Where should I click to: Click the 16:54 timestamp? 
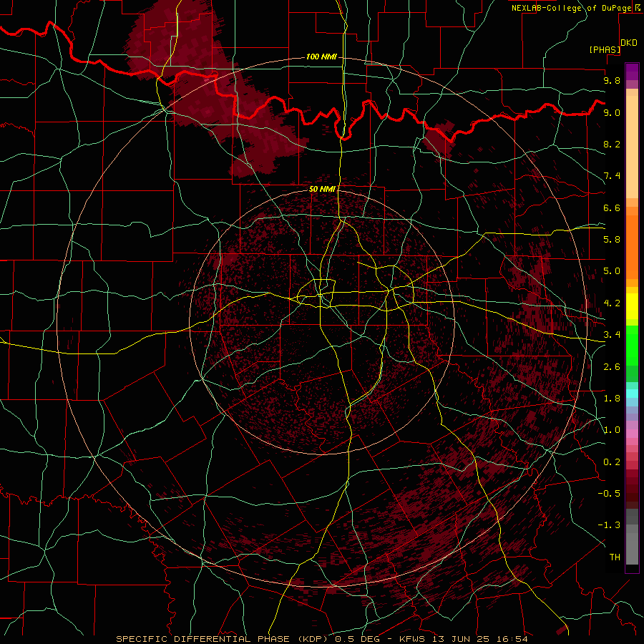click(512, 639)
